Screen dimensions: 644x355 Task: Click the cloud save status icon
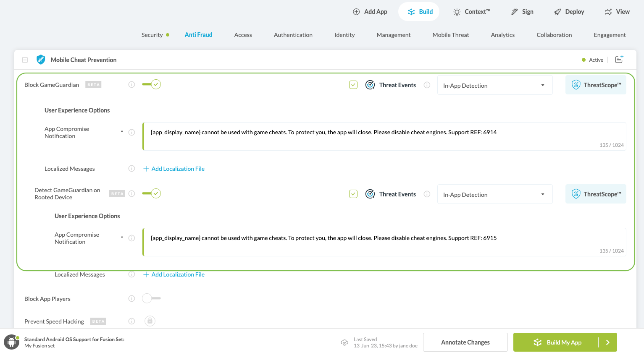344,342
